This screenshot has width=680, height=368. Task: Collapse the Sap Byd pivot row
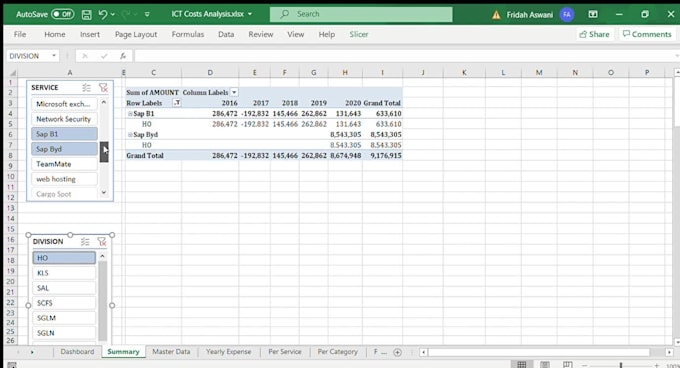pyautogui.click(x=130, y=135)
